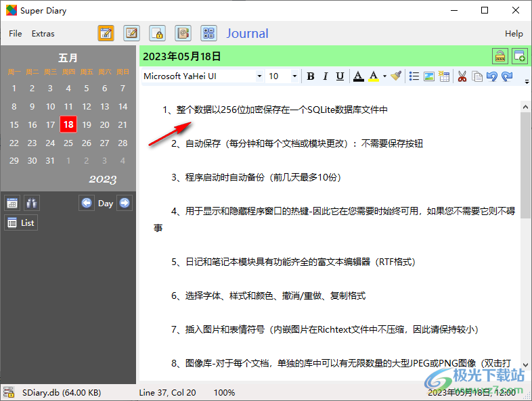
Task: Open the Help menu
Action: click(514, 34)
